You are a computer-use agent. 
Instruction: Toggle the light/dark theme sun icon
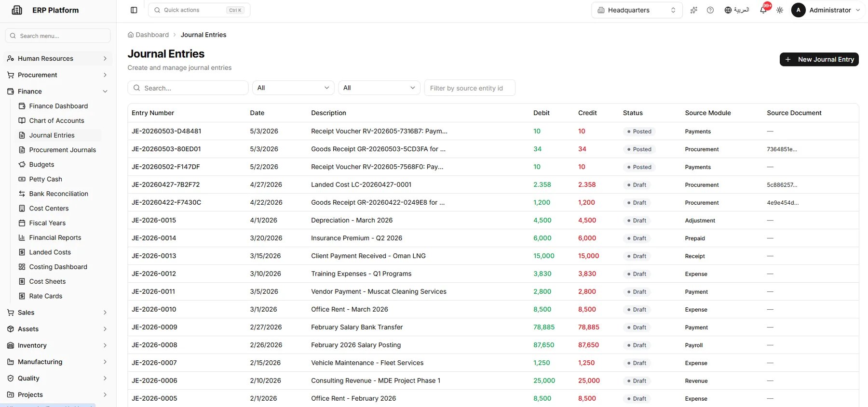tap(780, 10)
